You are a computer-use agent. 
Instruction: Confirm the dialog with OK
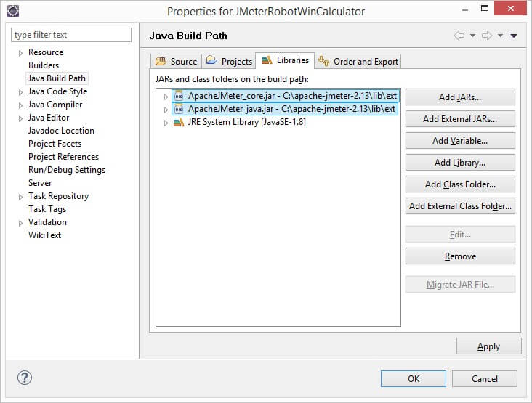click(414, 378)
